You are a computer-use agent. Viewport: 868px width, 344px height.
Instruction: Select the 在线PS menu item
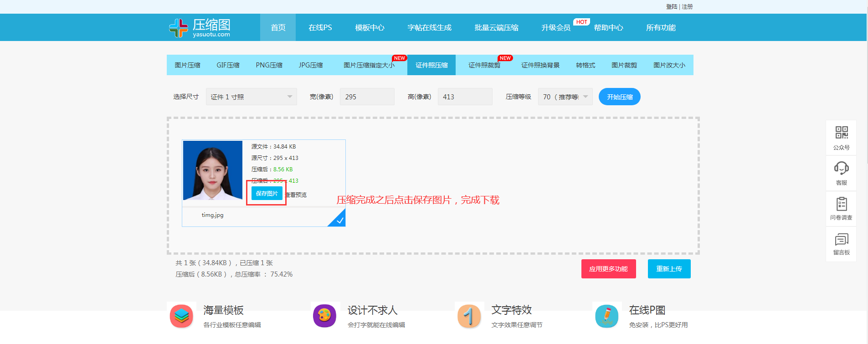tap(320, 28)
